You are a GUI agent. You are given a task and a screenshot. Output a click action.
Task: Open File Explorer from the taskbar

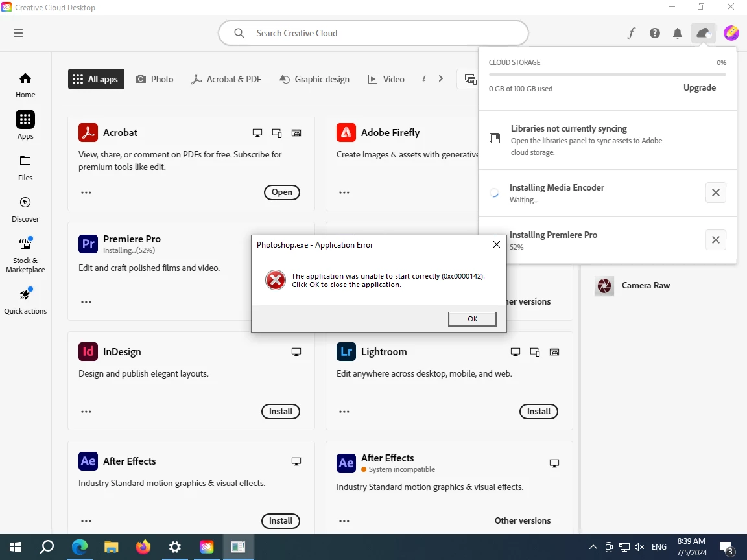111,547
